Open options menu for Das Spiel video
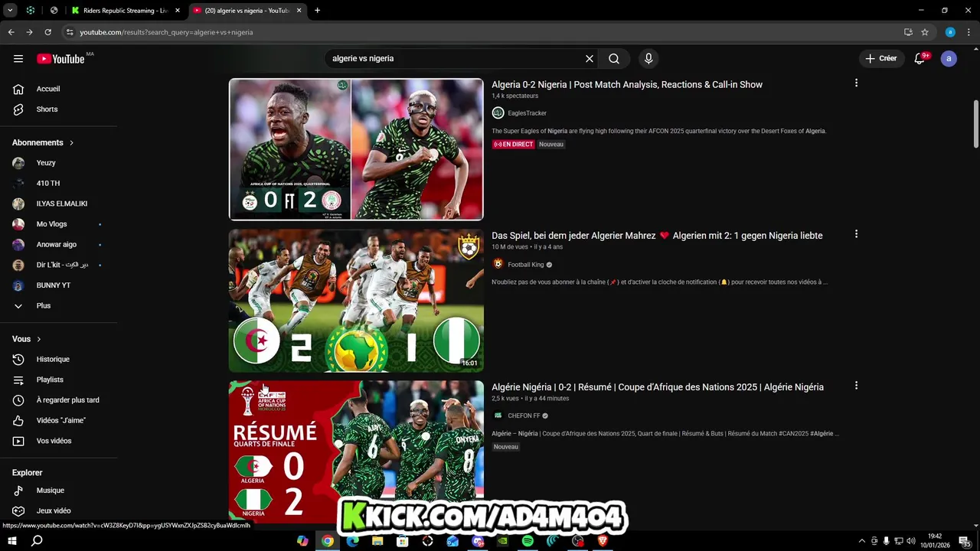980x551 pixels. [x=856, y=234]
